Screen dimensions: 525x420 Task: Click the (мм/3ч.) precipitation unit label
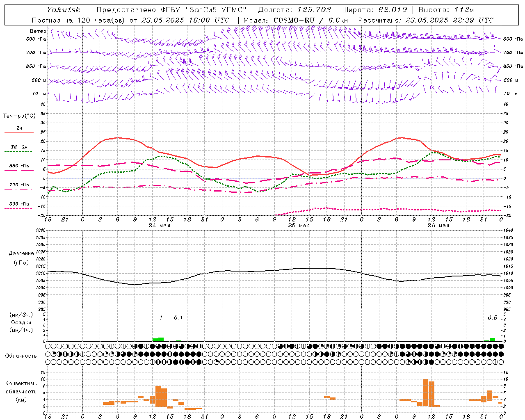tap(21, 315)
